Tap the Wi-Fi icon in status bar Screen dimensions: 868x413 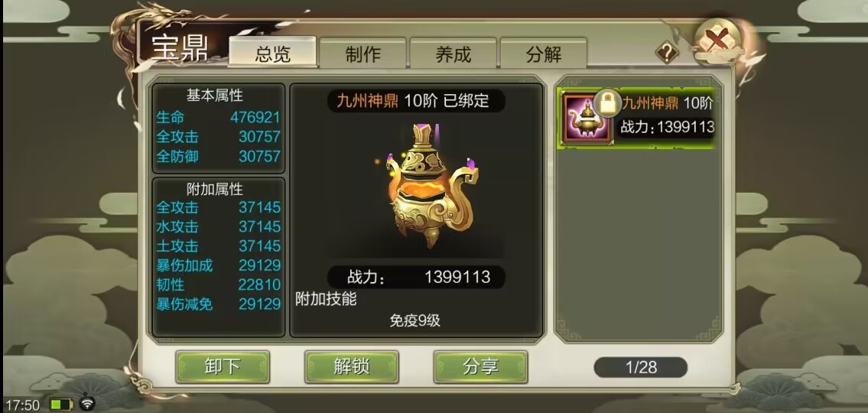point(87,402)
